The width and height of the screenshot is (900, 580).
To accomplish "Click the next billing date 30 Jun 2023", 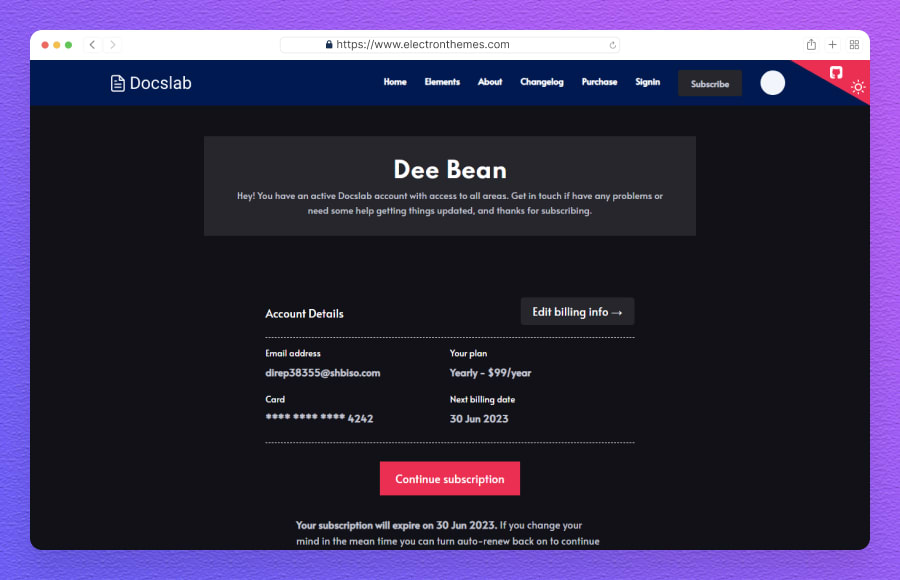I will 479,419.
